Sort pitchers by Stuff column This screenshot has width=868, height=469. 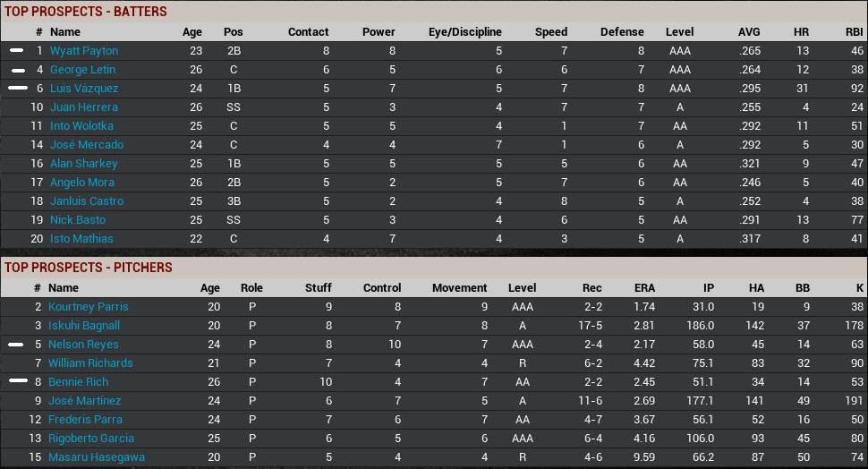point(318,288)
